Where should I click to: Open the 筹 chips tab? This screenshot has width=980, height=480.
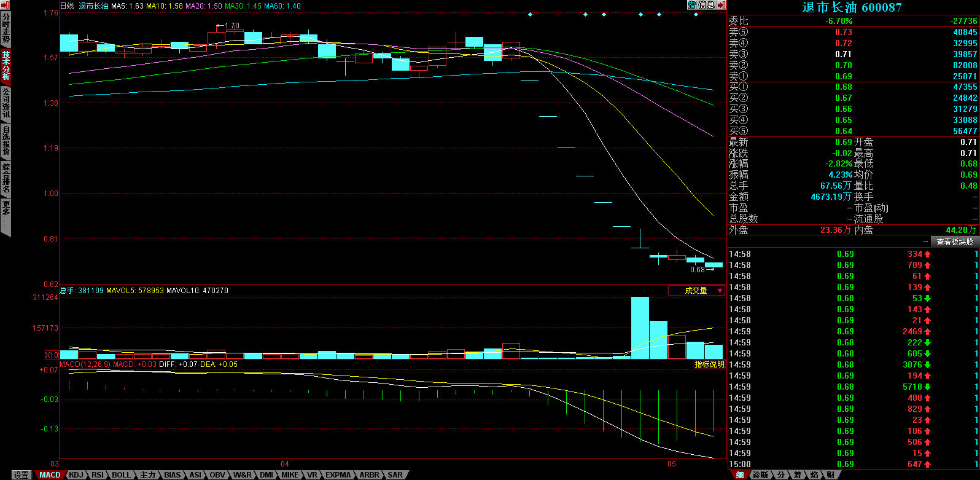point(797,475)
